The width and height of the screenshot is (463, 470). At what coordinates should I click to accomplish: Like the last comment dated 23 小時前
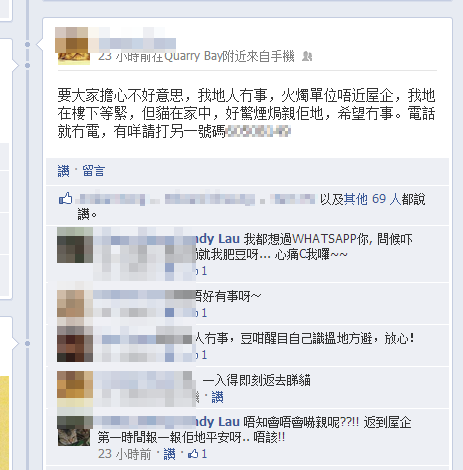click(169, 454)
